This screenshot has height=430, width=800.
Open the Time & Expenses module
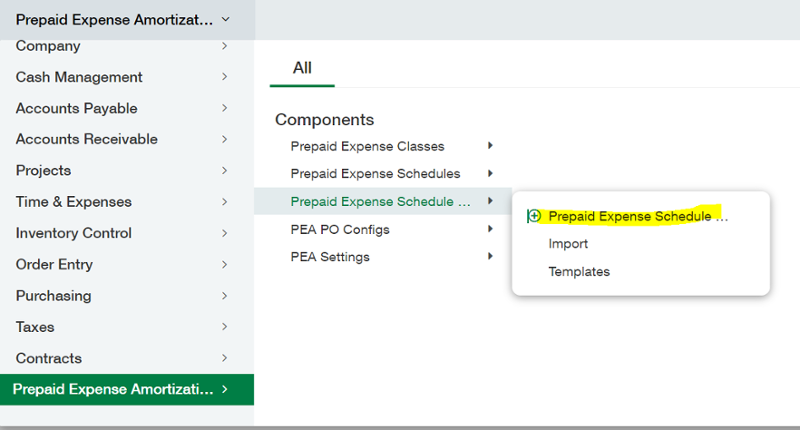73,202
